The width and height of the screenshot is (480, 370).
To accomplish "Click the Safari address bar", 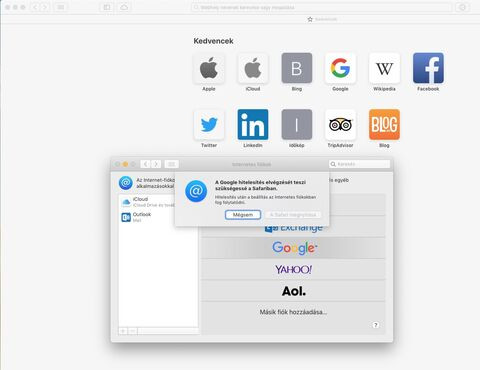I will 322,7.
